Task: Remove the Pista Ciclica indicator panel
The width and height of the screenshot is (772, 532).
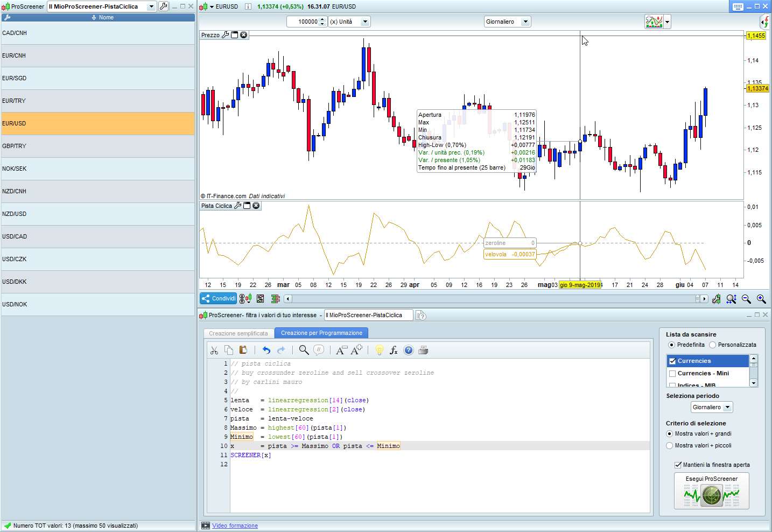Action: [x=256, y=206]
